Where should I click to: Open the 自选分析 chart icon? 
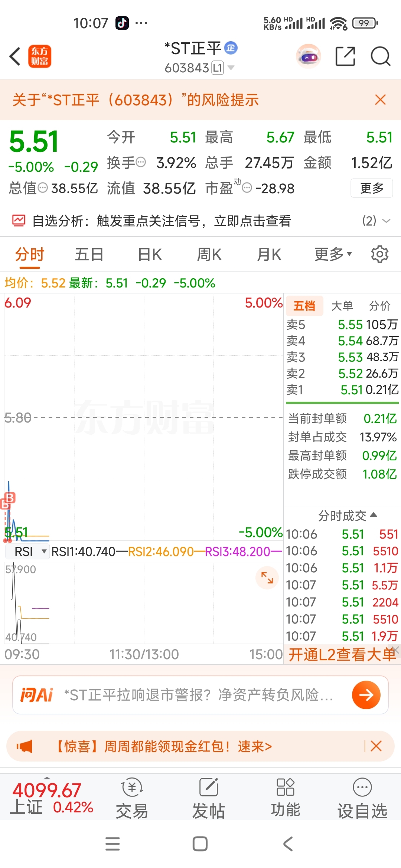(19, 221)
